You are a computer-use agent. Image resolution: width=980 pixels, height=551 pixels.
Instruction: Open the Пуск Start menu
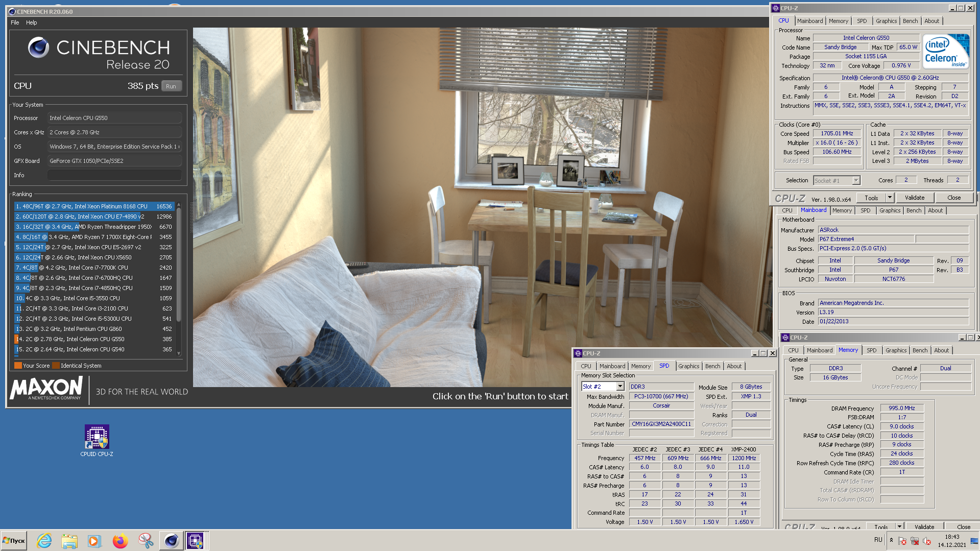coord(14,540)
